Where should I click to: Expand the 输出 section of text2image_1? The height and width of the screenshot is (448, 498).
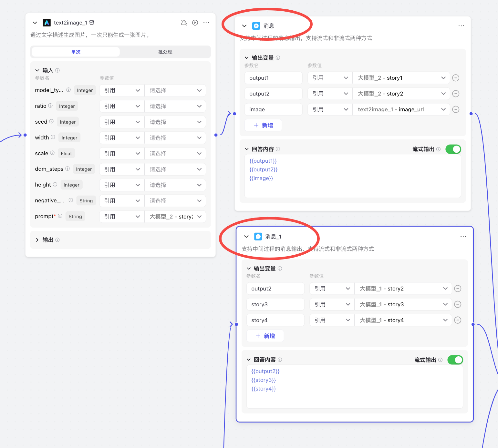37,240
